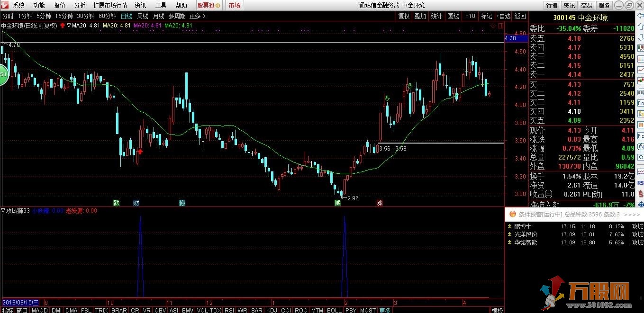Click the 涨 marker icon below the chart
Image resolution: width=644 pixels, height=313 pixels.
pyautogui.click(x=380, y=203)
